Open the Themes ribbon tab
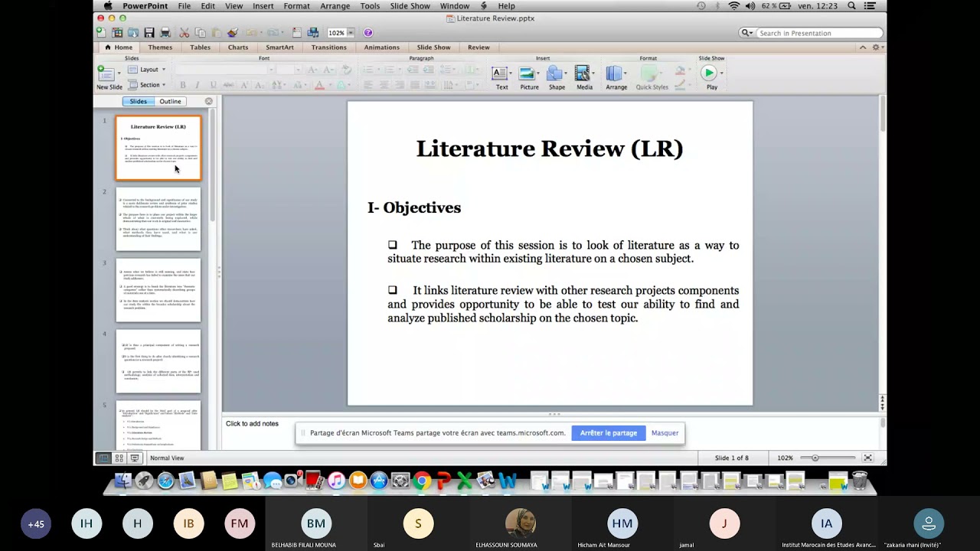The height and width of the screenshot is (551, 980). tap(160, 47)
